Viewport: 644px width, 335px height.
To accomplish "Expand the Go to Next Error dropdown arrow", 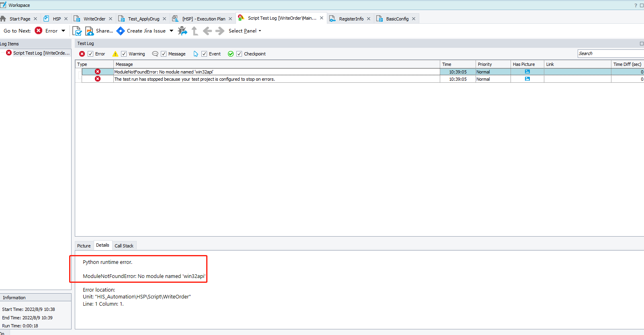I will (63, 31).
